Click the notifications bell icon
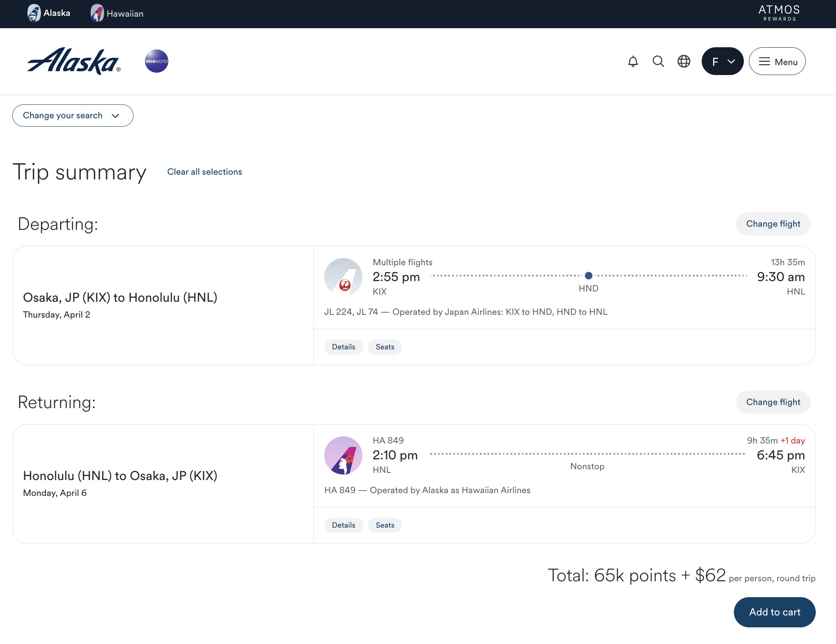 click(633, 62)
